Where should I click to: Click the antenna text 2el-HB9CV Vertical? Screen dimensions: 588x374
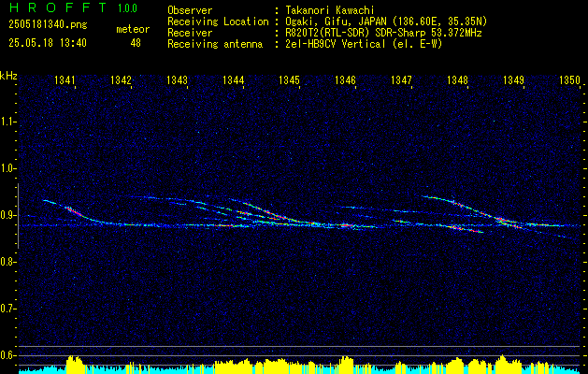pos(336,44)
